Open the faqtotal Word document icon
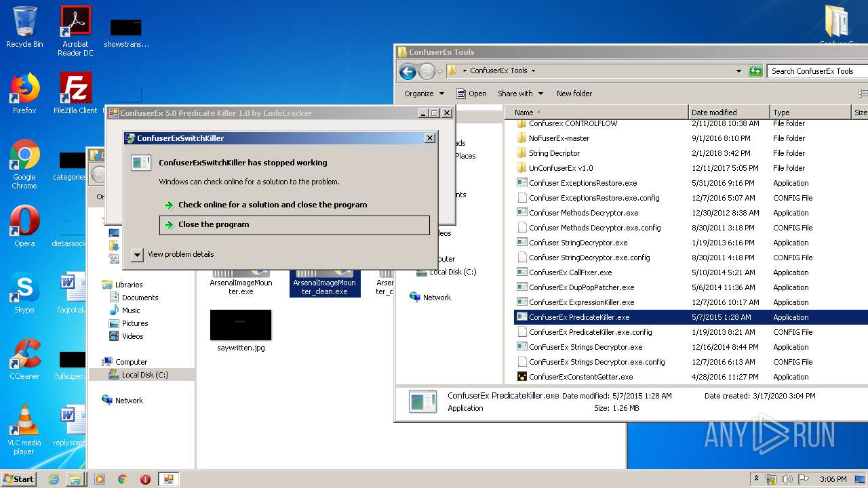Image resolution: width=868 pixels, height=488 pixels. pyautogui.click(x=71, y=293)
